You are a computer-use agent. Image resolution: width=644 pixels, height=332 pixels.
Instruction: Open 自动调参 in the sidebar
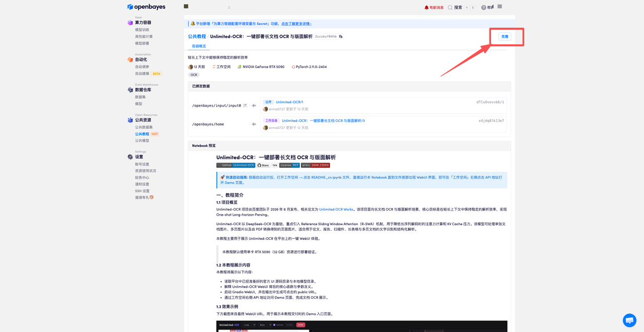(x=142, y=67)
